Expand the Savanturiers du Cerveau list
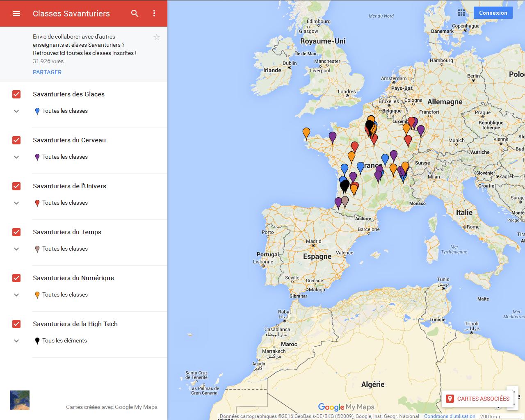Screen dimensions: 525x420 click(16, 157)
